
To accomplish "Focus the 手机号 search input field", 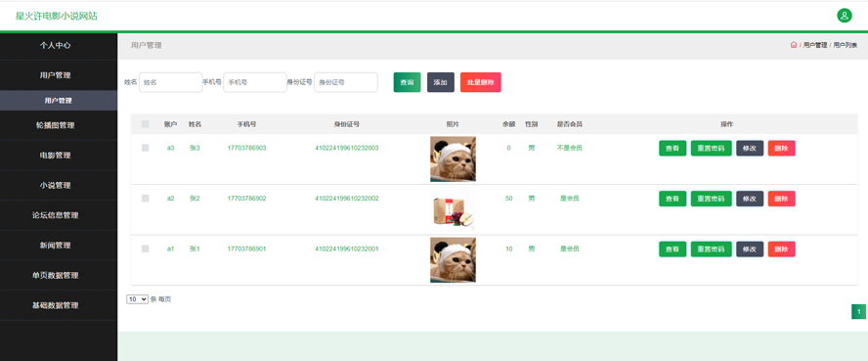I will [255, 82].
